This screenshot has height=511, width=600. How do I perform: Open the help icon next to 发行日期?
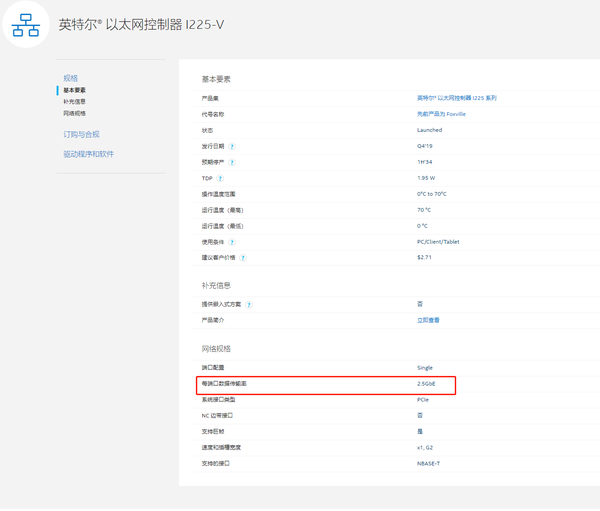232,147
